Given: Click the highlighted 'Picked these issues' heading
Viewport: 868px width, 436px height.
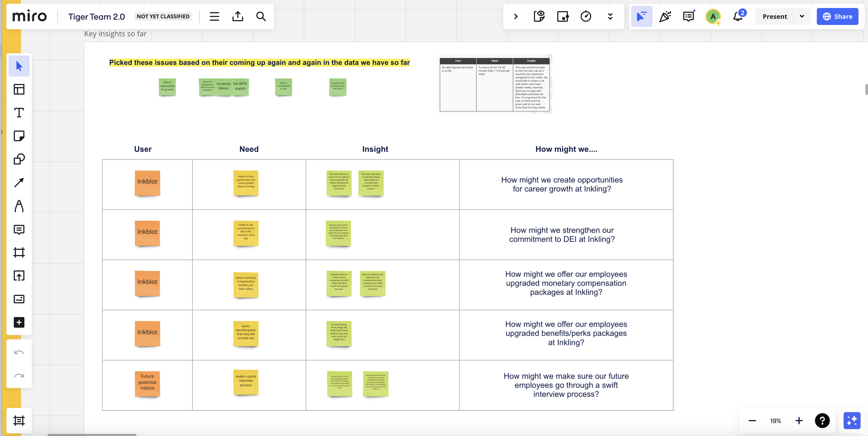Looking at the screenshot, I should [x=260, y=62].
